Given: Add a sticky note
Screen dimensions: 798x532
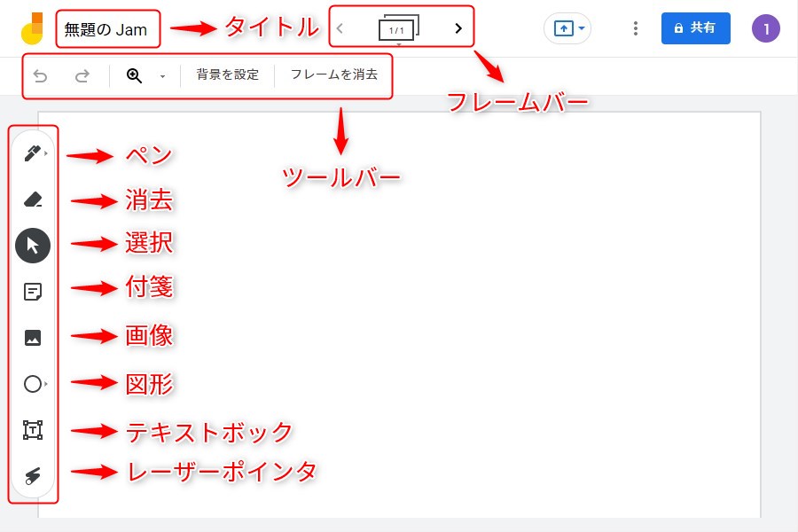Looking at the screenshot, I should [33, 292].
